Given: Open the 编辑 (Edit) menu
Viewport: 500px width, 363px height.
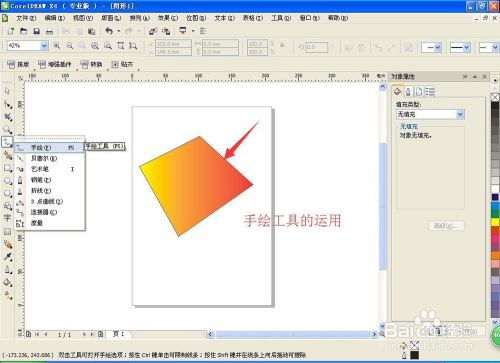Looking at the screenshot, I should coord(55,18).
